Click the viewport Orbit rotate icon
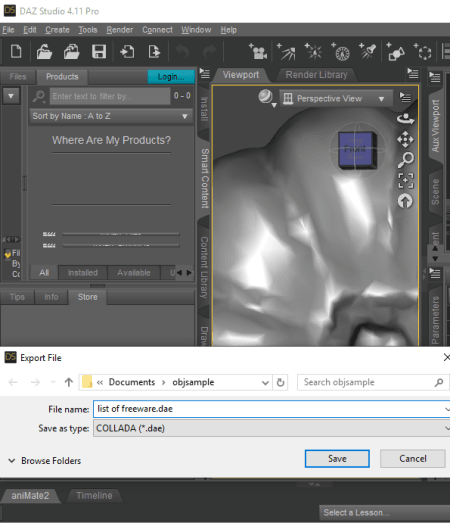 405,119
